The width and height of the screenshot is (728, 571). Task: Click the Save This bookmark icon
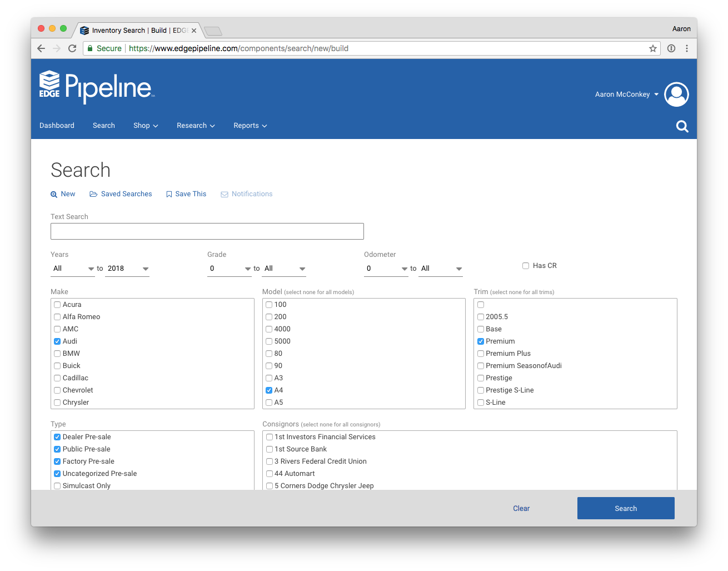pos(169,195)
